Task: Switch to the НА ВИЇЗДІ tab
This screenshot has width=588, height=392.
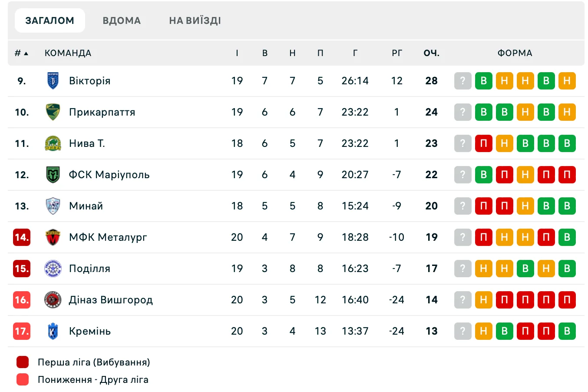Action: pyautogui.click(x=195, y=20)
